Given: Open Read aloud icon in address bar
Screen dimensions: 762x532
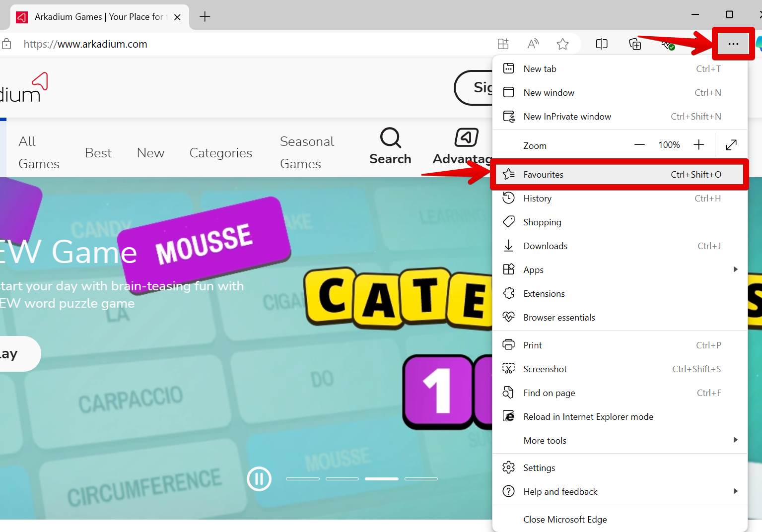Looking at the screenshot, I should (x=533, y=44).
